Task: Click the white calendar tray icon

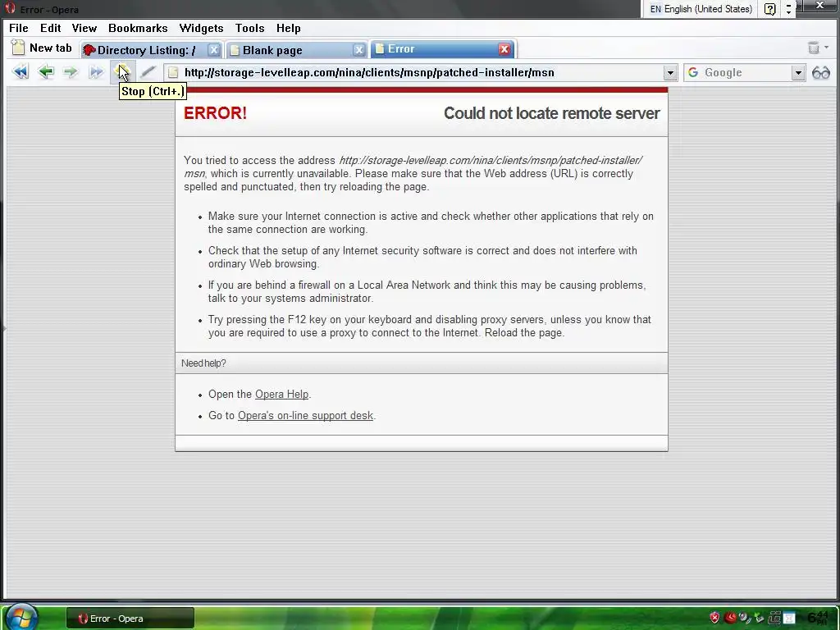Action: point(789,618)
